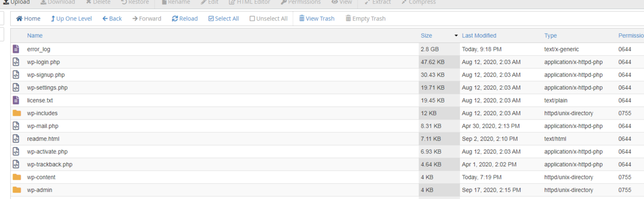Sort files by the Name column
Image resolution: width=644 pixels, height=199 pixels.
35,35
